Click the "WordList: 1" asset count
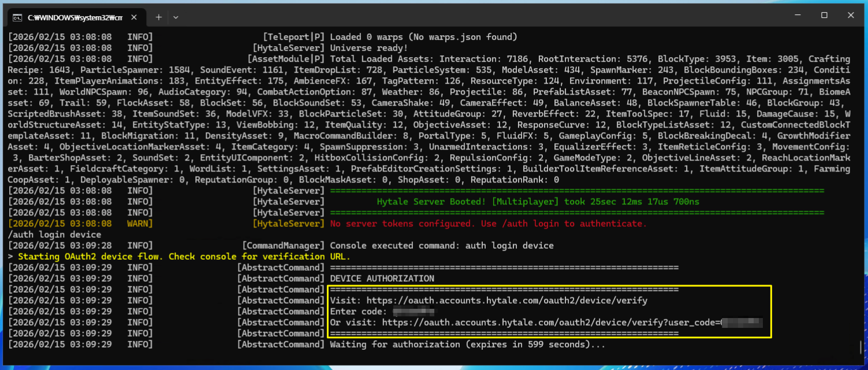The image size is (868, 370). click(218, 169)
